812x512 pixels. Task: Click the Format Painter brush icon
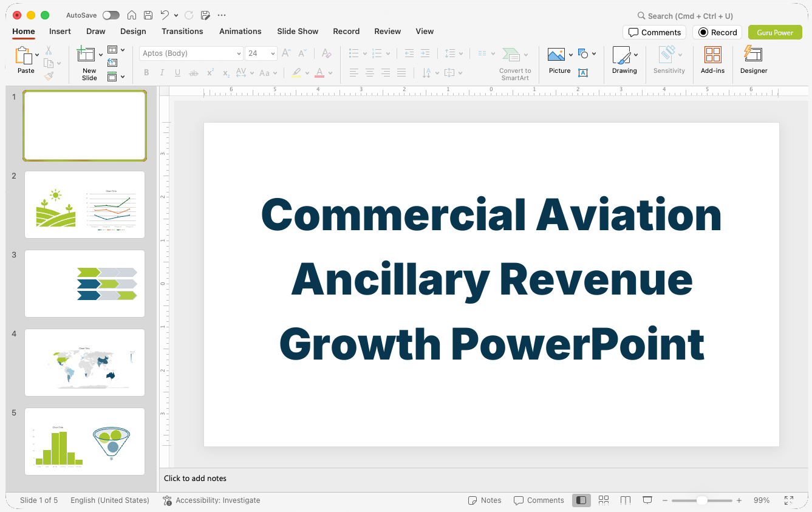[49, 76]
